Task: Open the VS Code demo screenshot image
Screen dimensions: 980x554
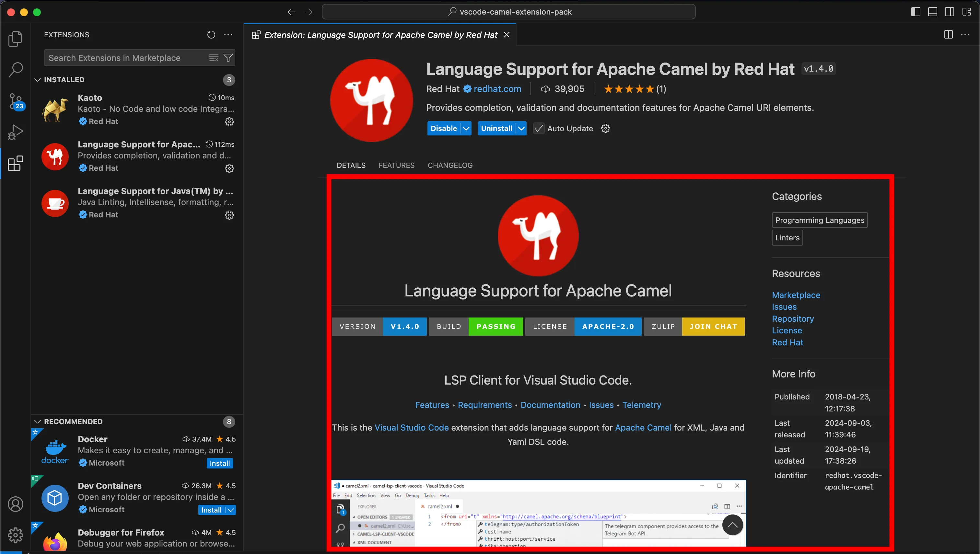Action: pyautogui.click(x=538, y=513)
